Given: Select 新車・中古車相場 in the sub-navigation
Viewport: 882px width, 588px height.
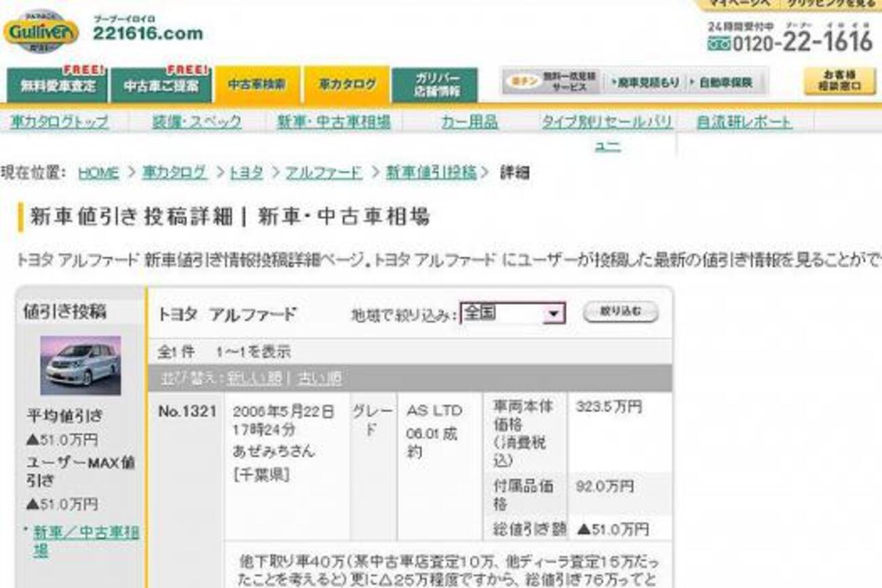Looking at the screenshot, I should pos(334,122).
